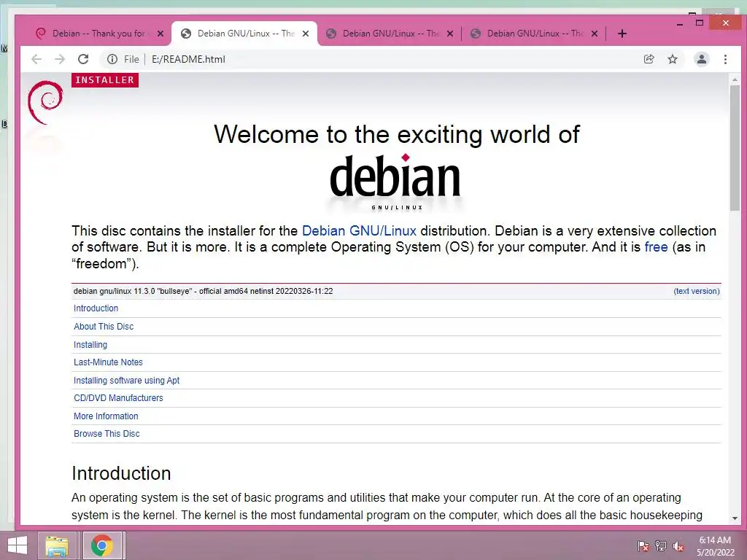Follow the 'free' link in paragraph
The image size is (747, 560).
(656, 247)
